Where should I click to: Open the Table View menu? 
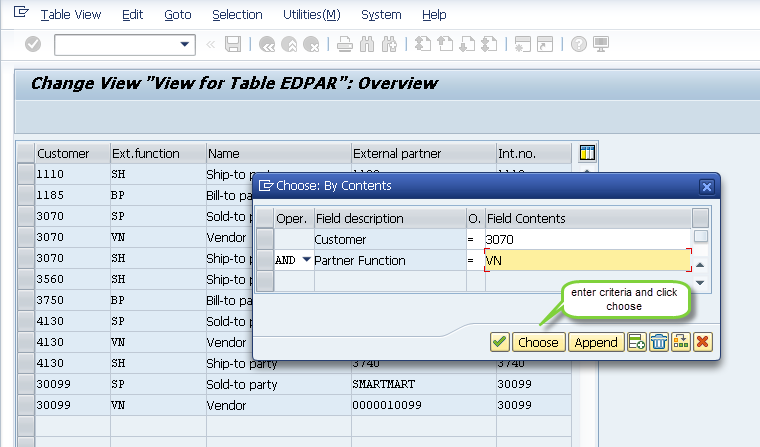click(x=70, y=15)
